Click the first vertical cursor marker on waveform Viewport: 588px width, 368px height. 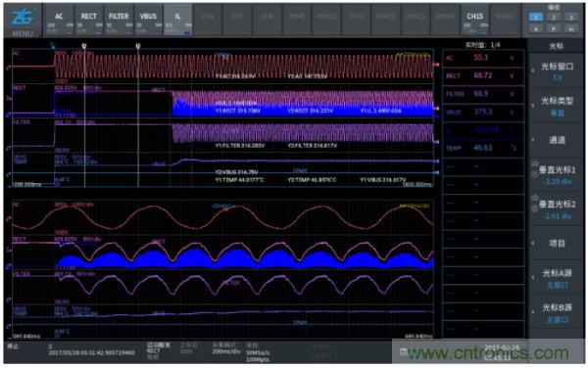click(84, 46)
